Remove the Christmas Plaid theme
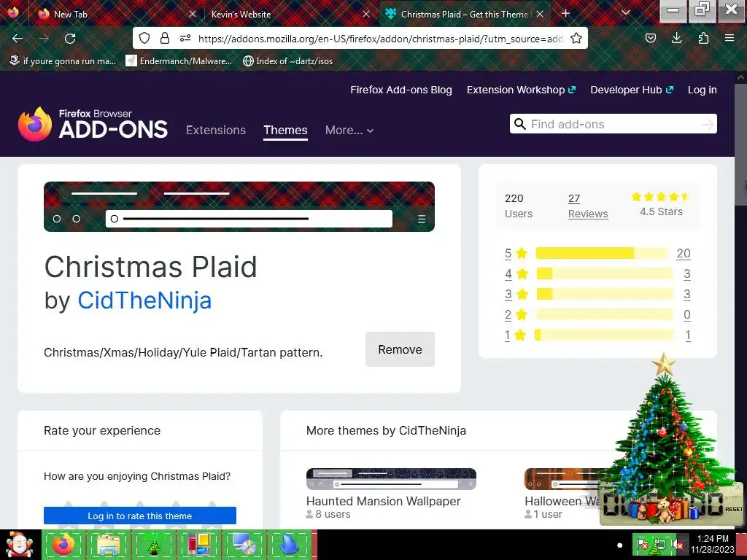This screenshot has height=560, width=747. tap(400, 349)
